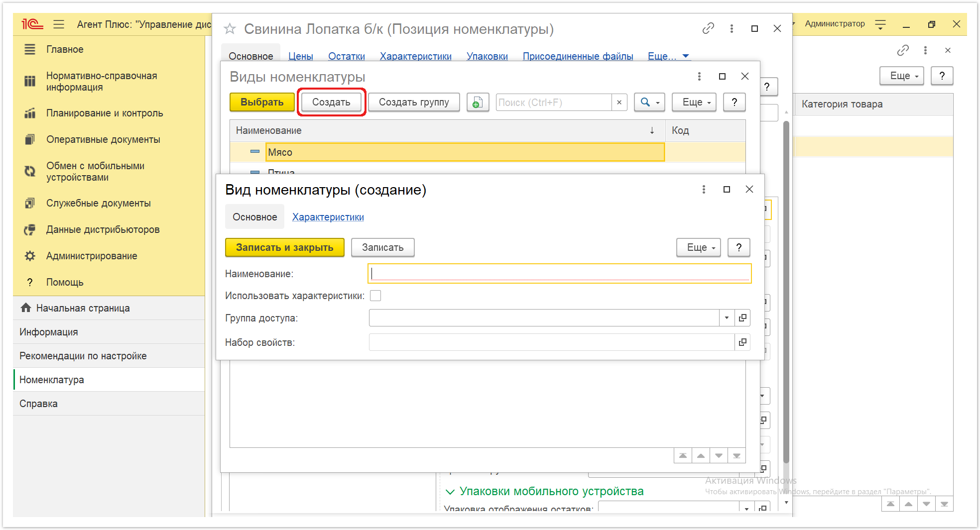Open the 1C main menu hamburger icon
Image resolution: width=980 pixels, height=530 pixels.
[x=59, y=24]
